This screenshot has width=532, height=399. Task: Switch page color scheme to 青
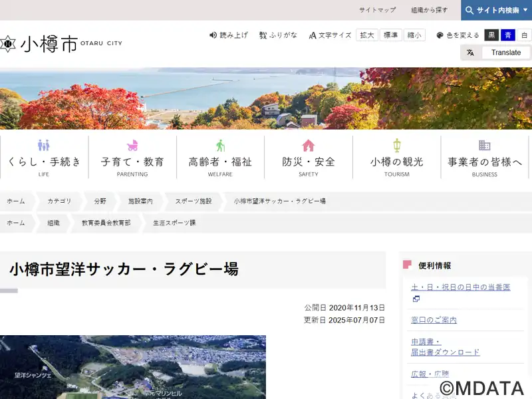click(x=508, y=35)
